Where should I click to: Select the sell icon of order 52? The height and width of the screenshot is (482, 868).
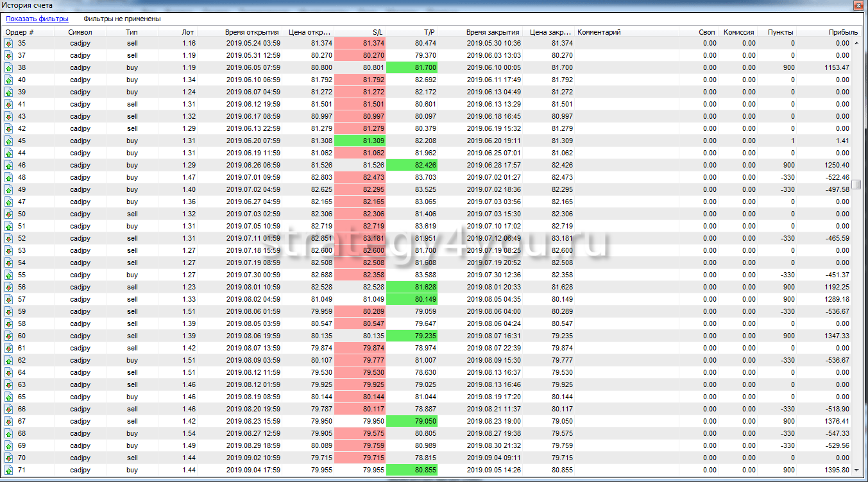tap(9, 238)
